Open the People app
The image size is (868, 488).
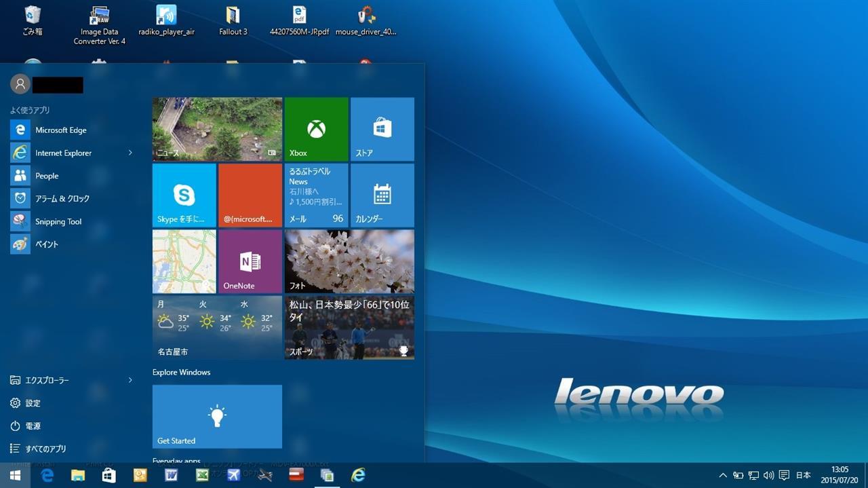[x=72, y=176]
